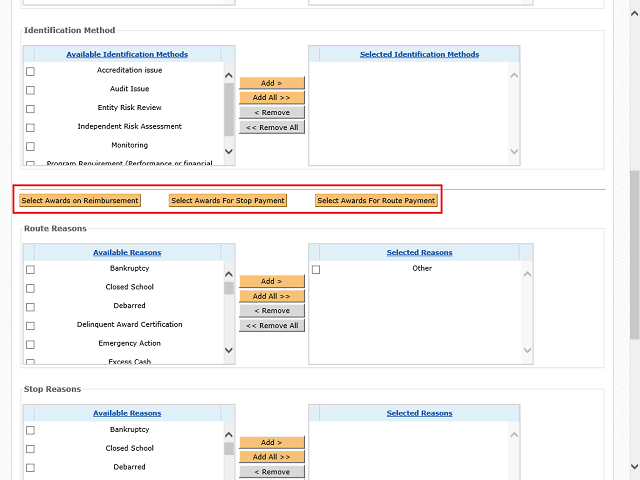640x480 pixels.
Task: Click < Remove in Identification Method
Action: click(x=272, y=112)
